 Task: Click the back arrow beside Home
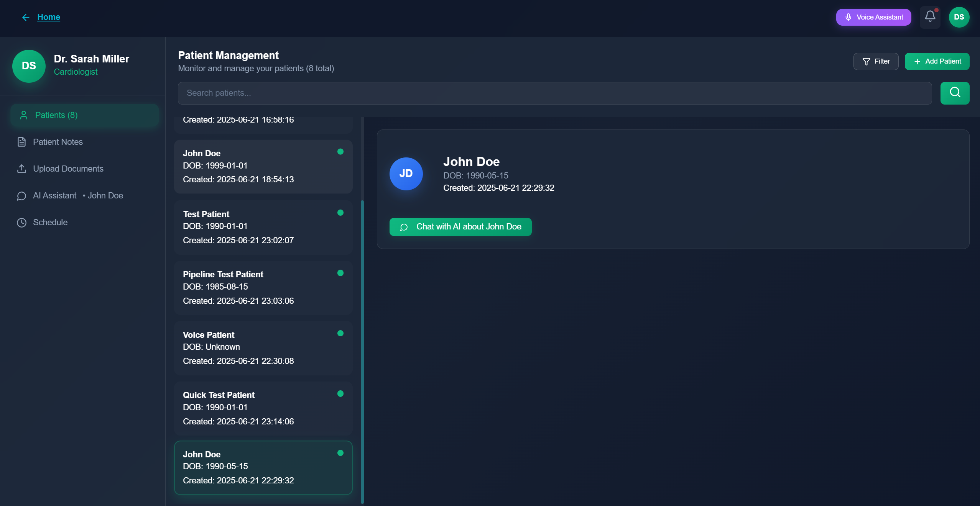click(x=26, y=17)
